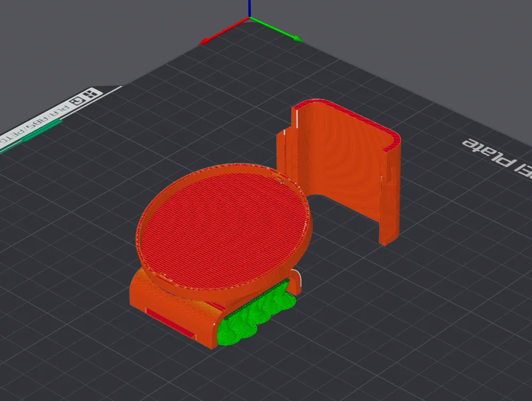This screenshot has width=532, height=401.
Task: Click the white-outlined tab beside the supports
Action: pos(296,281)
